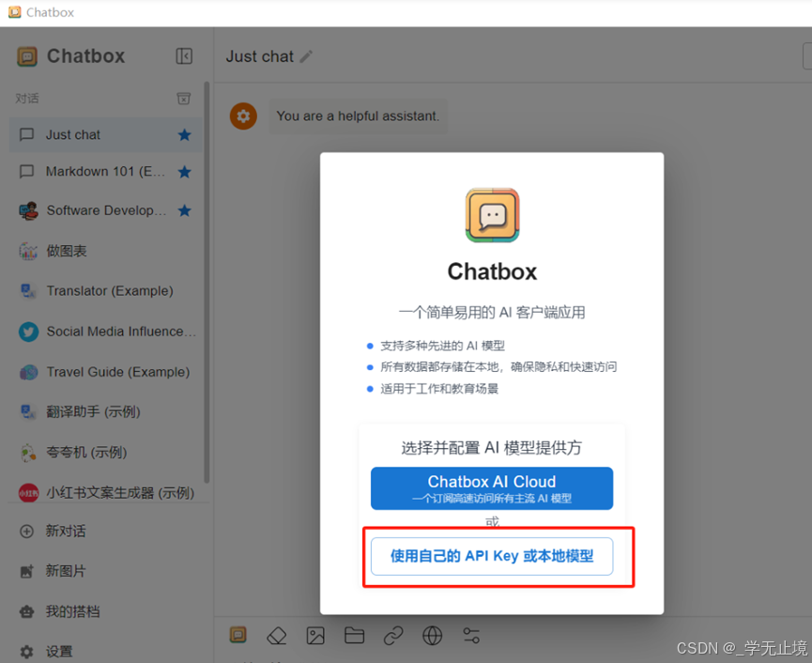Click the image attachment icon
The height and width of the screenshot is (663, 812).
[x=315, y=635]
